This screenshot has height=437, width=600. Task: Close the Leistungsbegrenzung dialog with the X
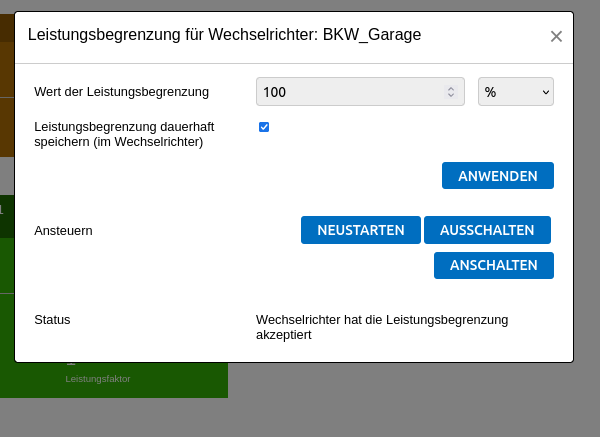(x=556, y=37)
